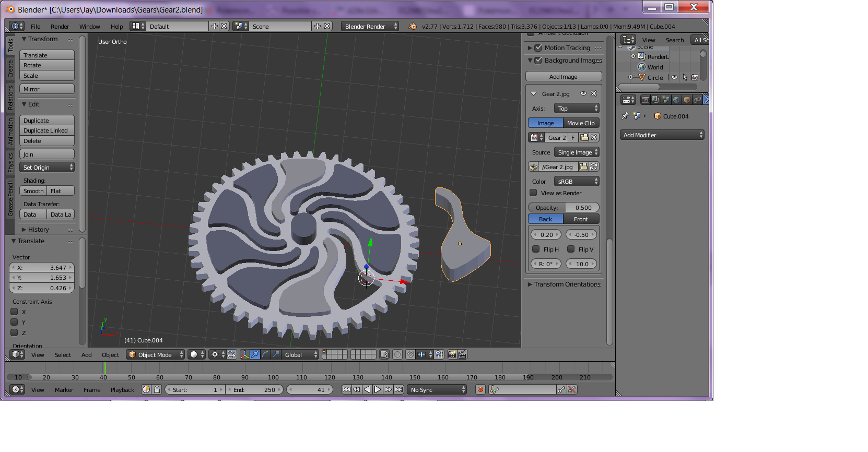Toggle proportional editing circle icon

[397, 354]
